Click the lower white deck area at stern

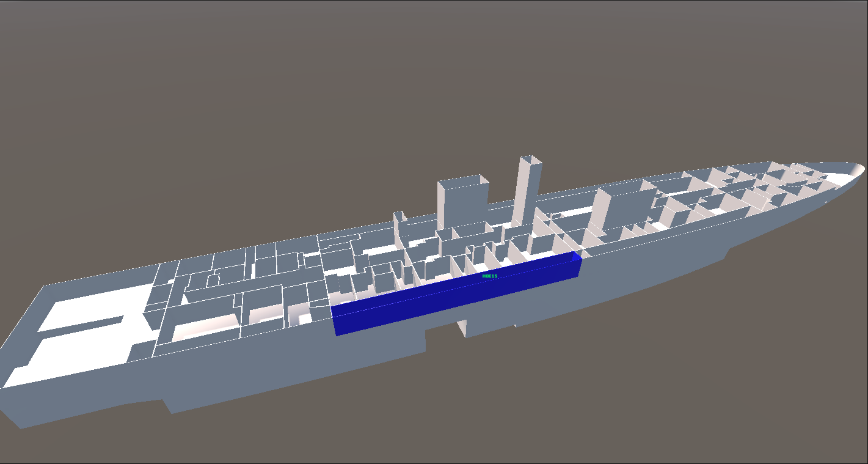click(x=73, y=361)
